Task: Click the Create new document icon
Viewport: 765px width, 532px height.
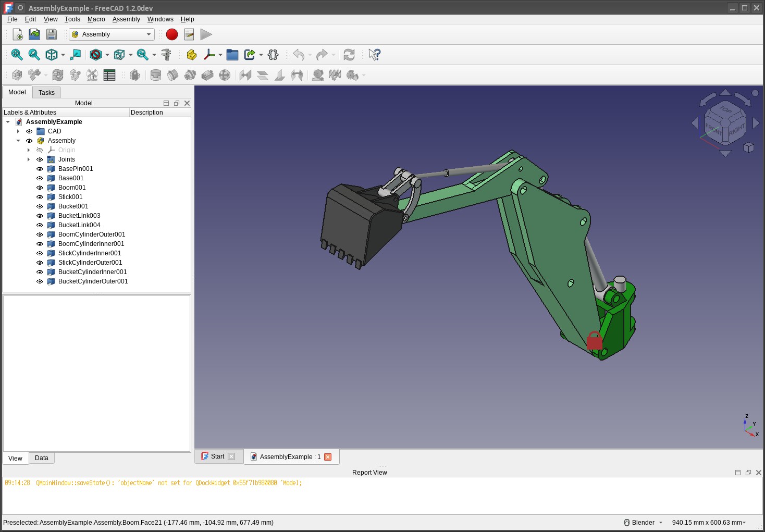Action: click(17, 34)
